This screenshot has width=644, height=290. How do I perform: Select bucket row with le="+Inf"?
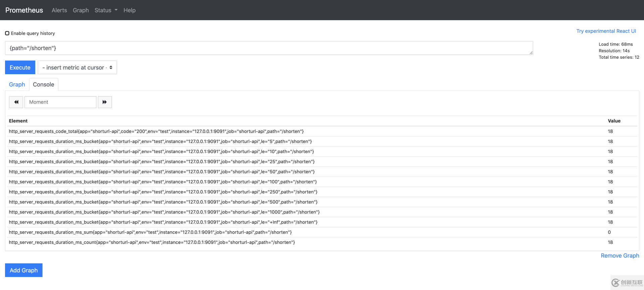pos(322,222)
